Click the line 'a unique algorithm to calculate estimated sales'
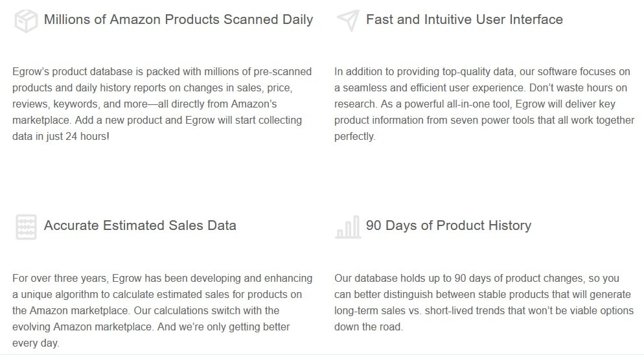Screen dimensions: 644x355 click(x=157, y=295)
